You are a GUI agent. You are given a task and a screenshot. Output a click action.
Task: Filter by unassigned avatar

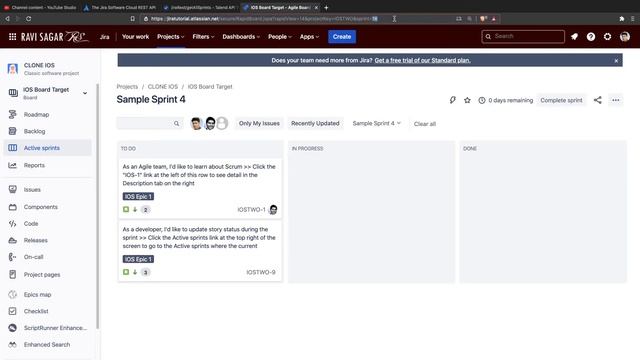click(x=222, y=123)
